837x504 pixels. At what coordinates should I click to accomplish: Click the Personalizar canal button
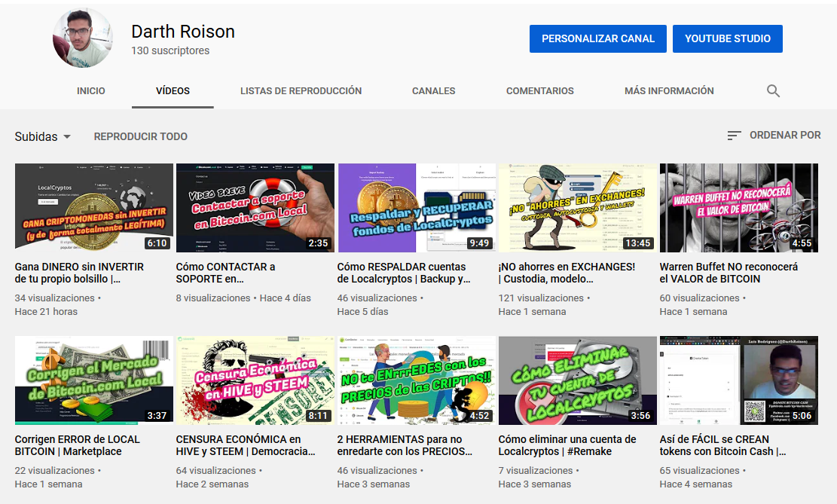tap(598, 38)
